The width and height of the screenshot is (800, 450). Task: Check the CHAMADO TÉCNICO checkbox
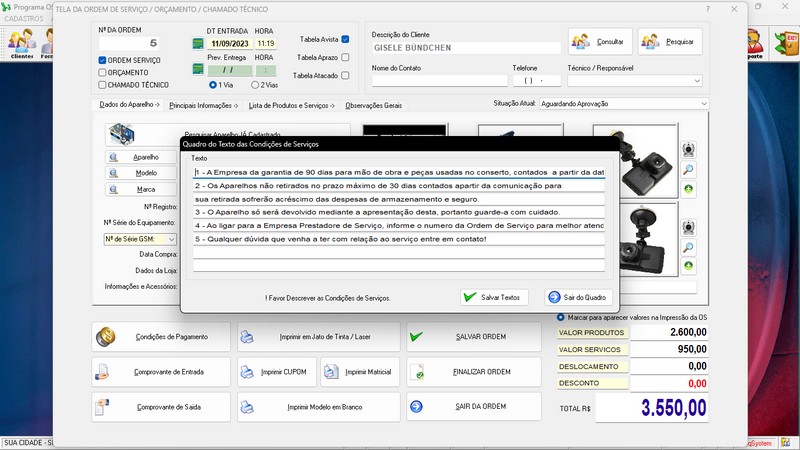pyautogui.click(x=102, y=85)
